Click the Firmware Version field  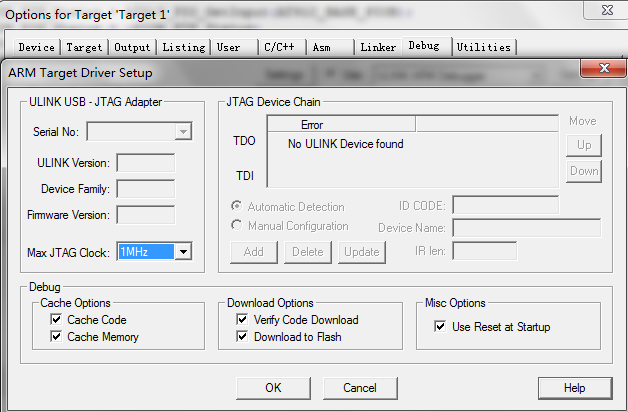coord(146,215)
